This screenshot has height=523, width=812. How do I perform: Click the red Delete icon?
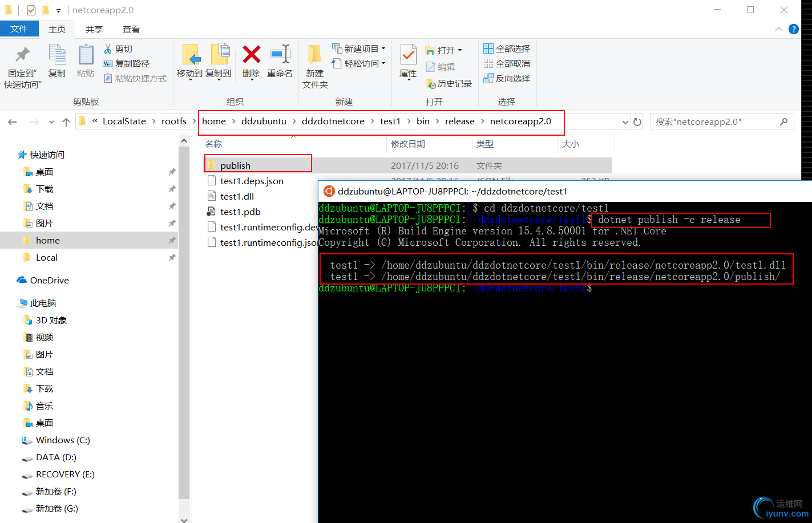251,55
